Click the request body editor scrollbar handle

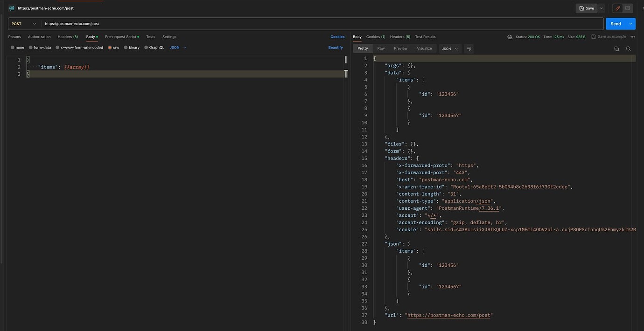coord(346,60)
